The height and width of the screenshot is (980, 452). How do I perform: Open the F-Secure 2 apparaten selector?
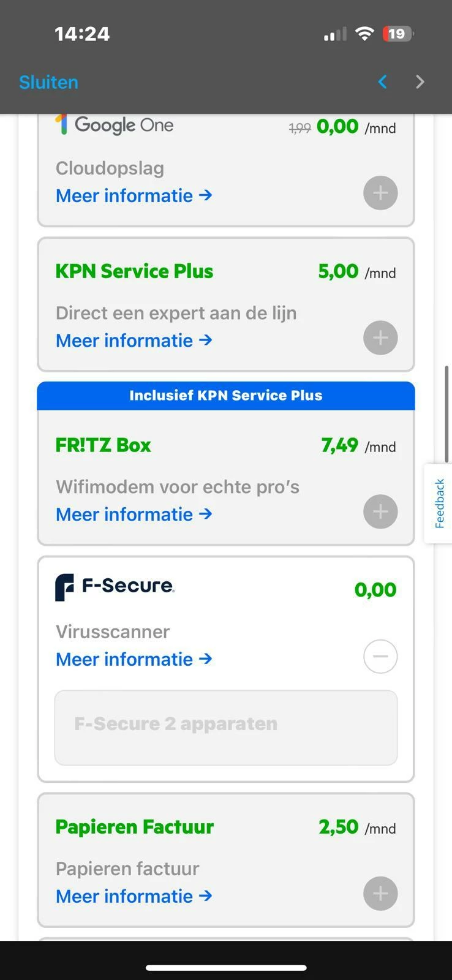225,727
